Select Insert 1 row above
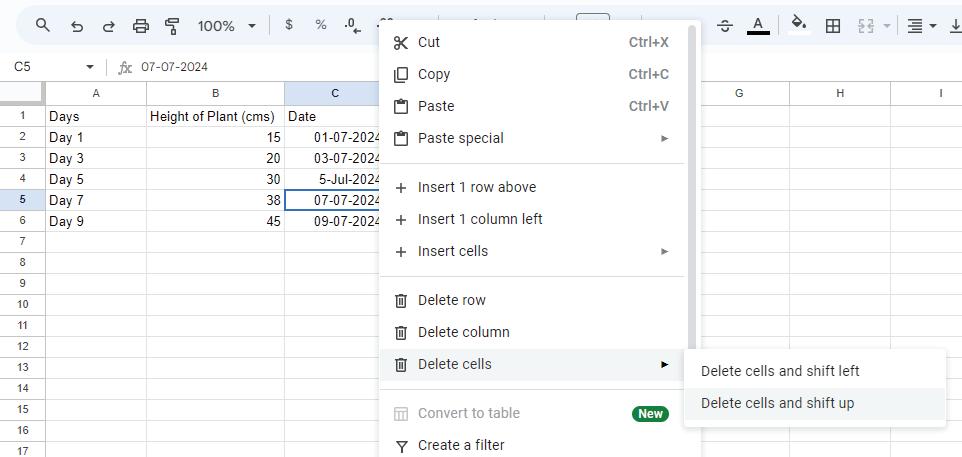Screen dimensions: 962x457 pos(477,187)
